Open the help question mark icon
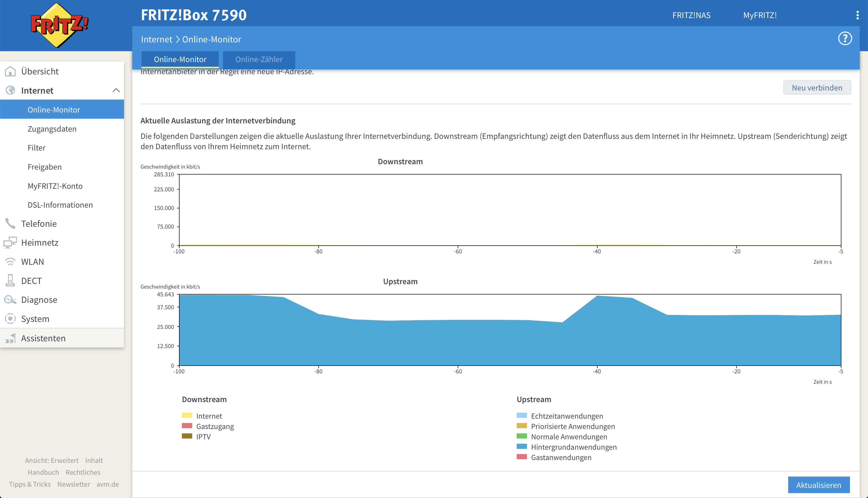This screenshot has height=498, width=868. pos(845,39)
